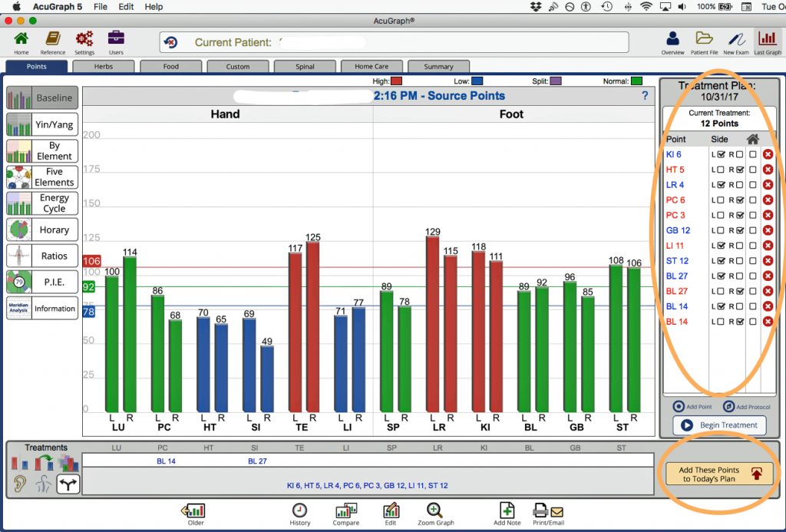
Task: Open the Apple menu
Action: tap(17, 6)
